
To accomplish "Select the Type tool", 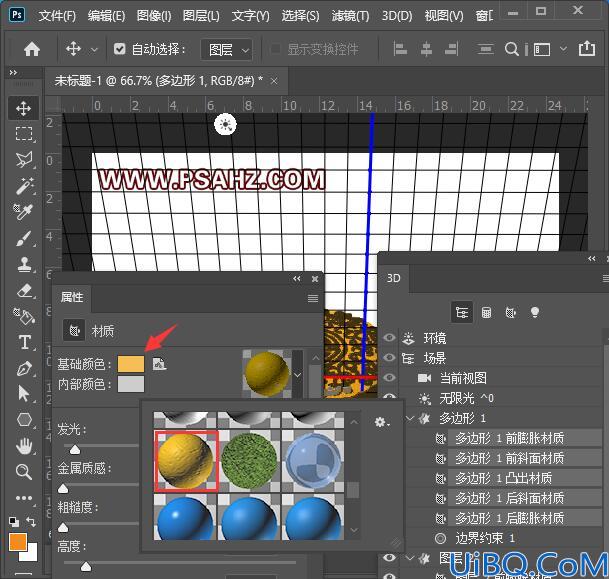I will coord(24,342).
